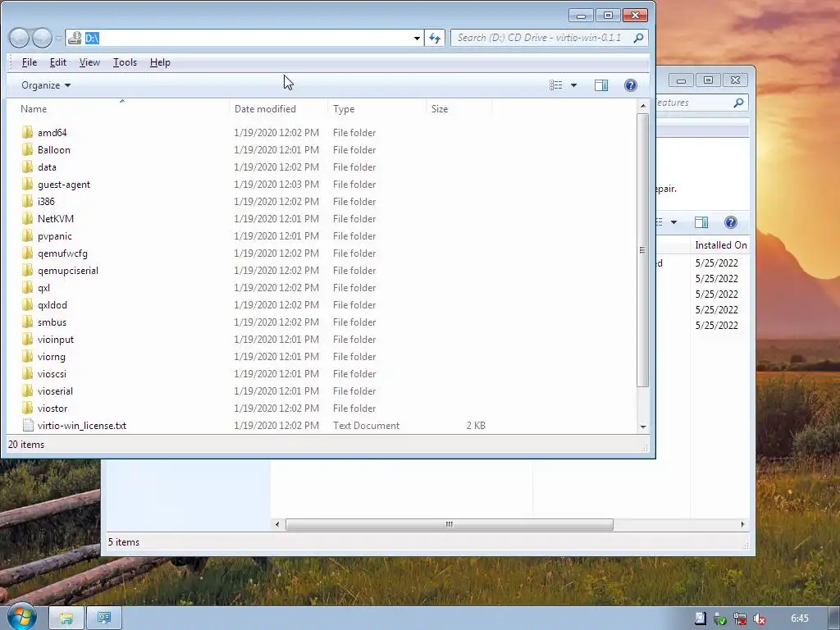
Task: Open the File menu
Action: (x=29, y=62)
